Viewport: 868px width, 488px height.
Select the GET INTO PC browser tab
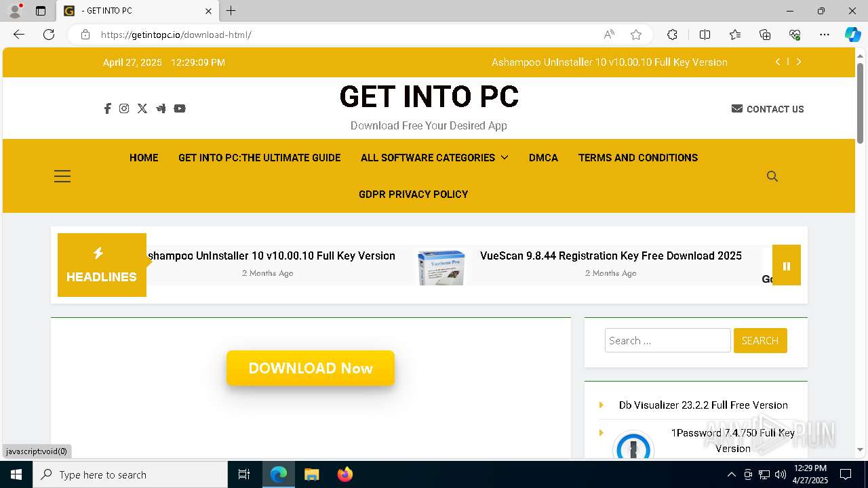pos(138,11)
